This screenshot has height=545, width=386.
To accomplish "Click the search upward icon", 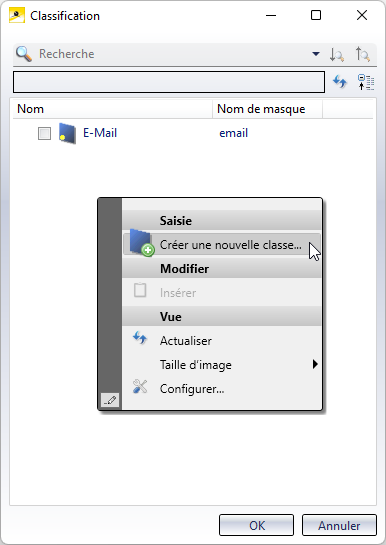I will click(363, 54).
